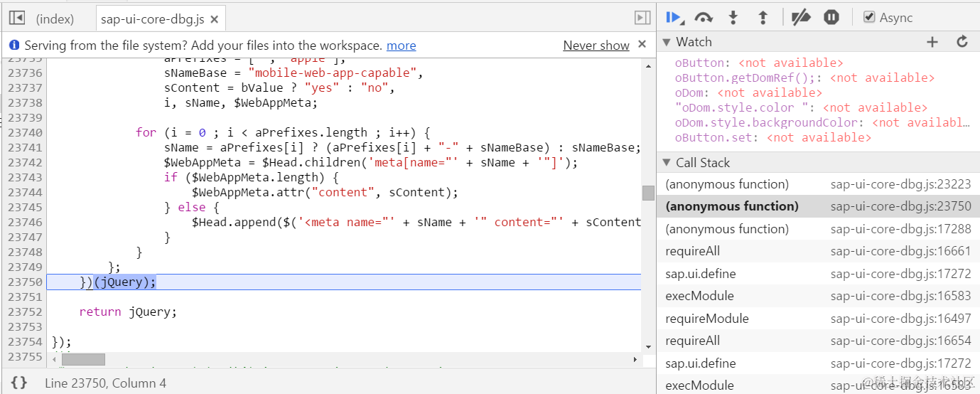The height and width of the screenshot is (394, 980).
Task: Collapse the Call Stack section
Action: point(666,163)
